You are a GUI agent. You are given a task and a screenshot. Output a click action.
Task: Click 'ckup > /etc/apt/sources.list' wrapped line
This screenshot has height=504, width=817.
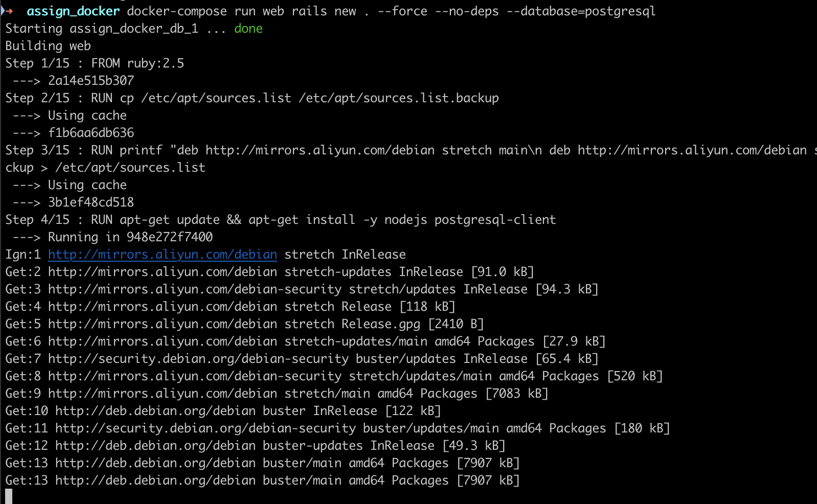(105, 168)
